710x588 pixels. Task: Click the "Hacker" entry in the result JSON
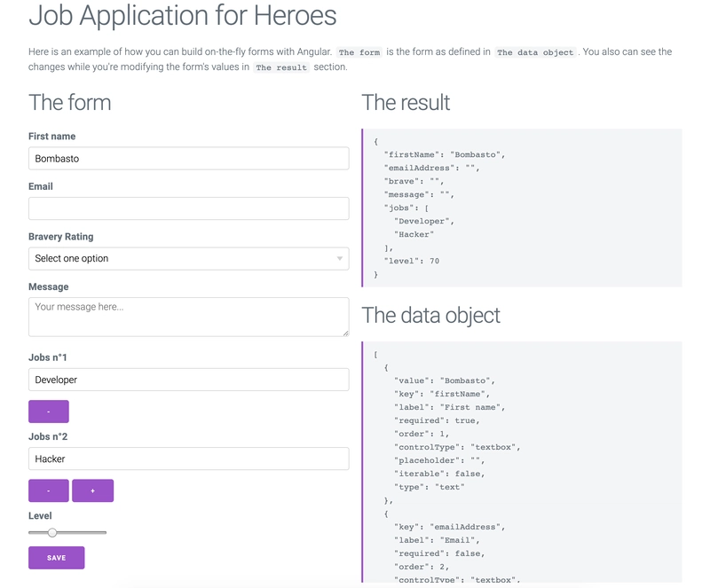point(414,234)
